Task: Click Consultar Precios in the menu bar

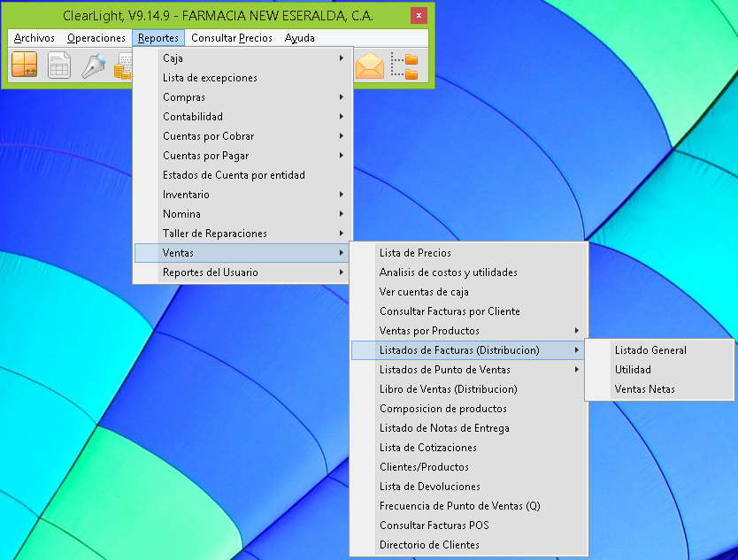Action: (232, 38)
